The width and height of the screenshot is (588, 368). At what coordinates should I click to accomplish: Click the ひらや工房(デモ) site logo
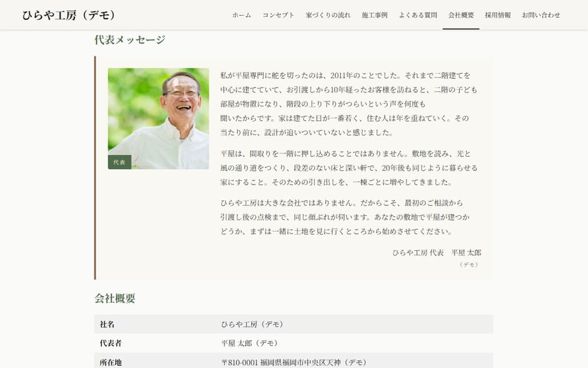pos(69,15)
